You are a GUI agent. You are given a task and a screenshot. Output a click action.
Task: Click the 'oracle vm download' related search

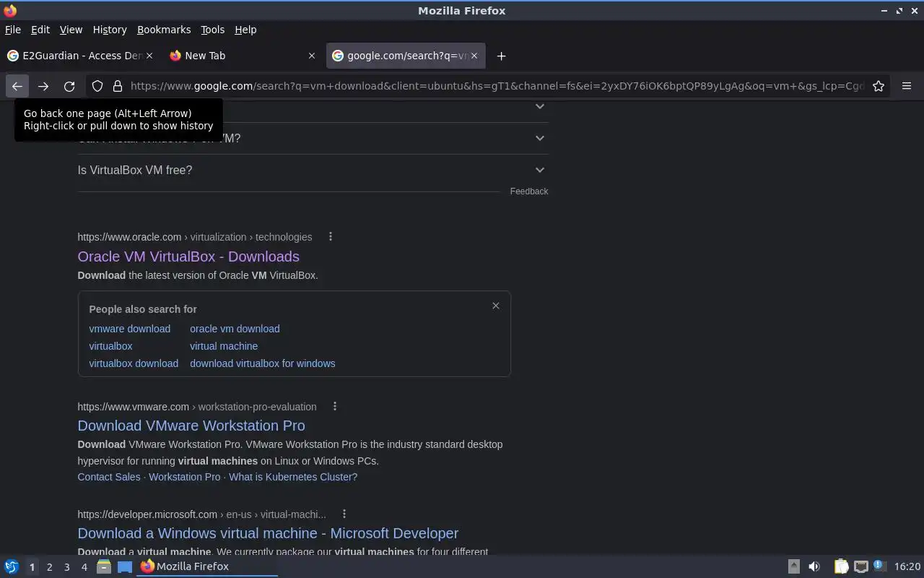(235, 329)
